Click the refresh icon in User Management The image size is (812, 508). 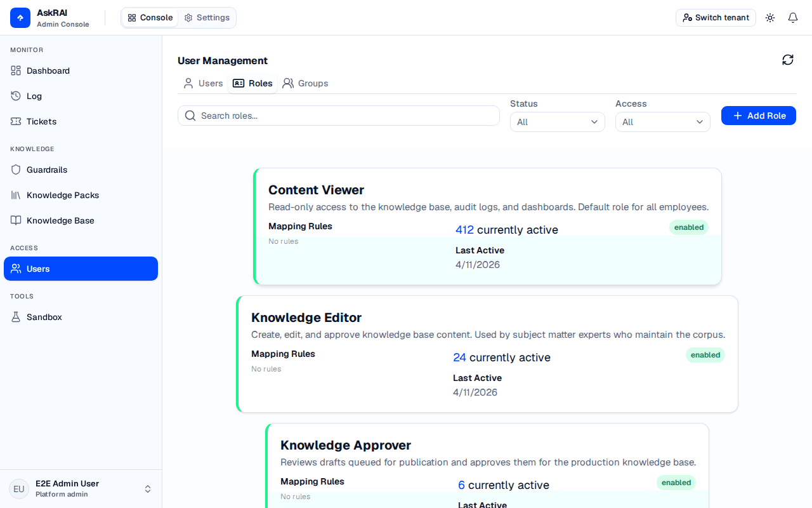[788, 60]
